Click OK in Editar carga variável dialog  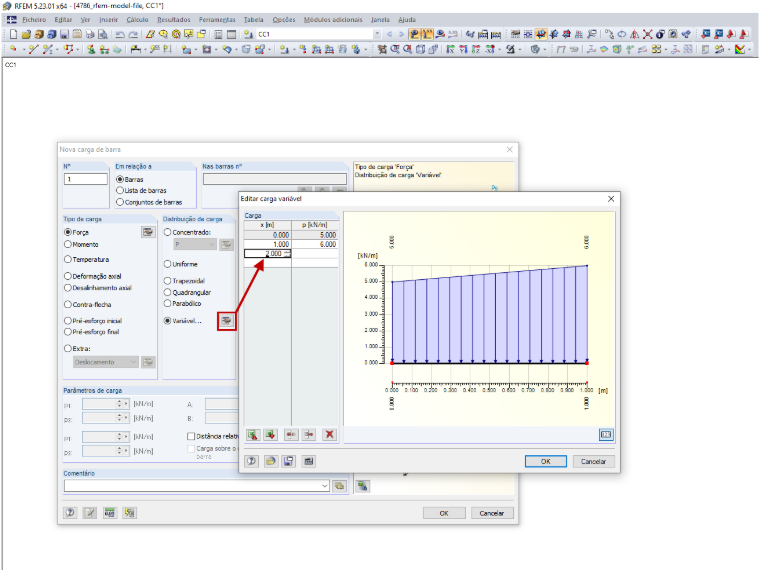546,461
